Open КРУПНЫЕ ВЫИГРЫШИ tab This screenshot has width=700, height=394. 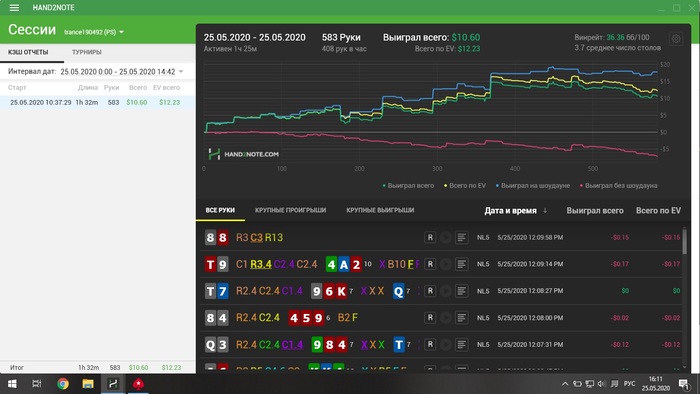[x=380, y=210]
